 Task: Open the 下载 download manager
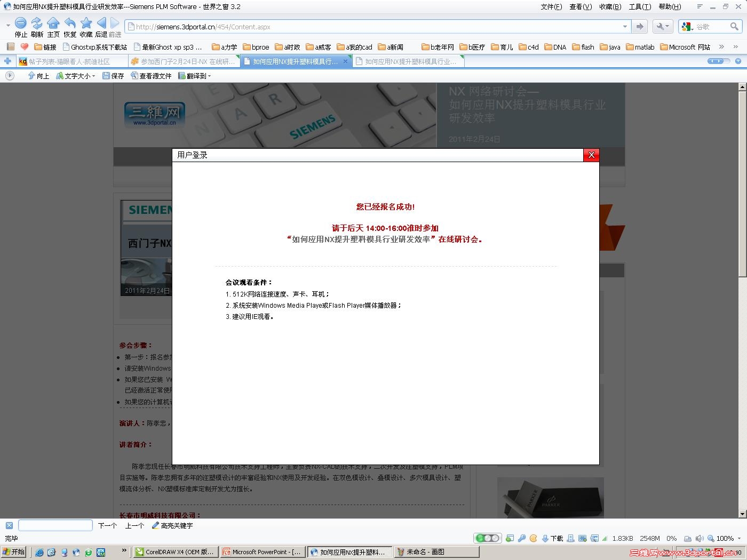tap(553, 538)
